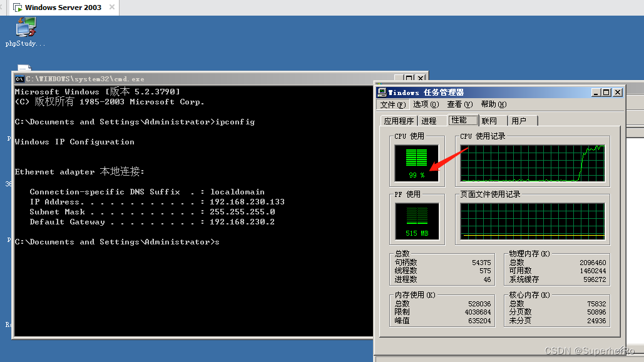The image size is (644, 362).
Task: Open the 帮助(H) menu in Task Manager
Action: tap(493, 104)
